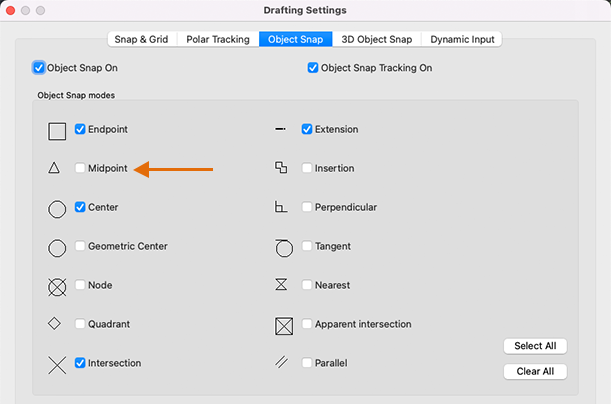The height and width of the screenshot is (404, 611).
Task: Click the Node snap marker icon
Action: (57, 287)
